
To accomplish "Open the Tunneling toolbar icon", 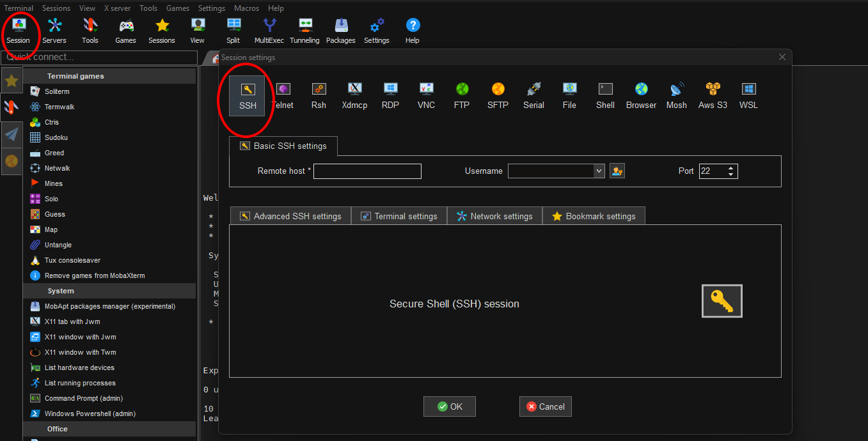I will click(305, 31).
